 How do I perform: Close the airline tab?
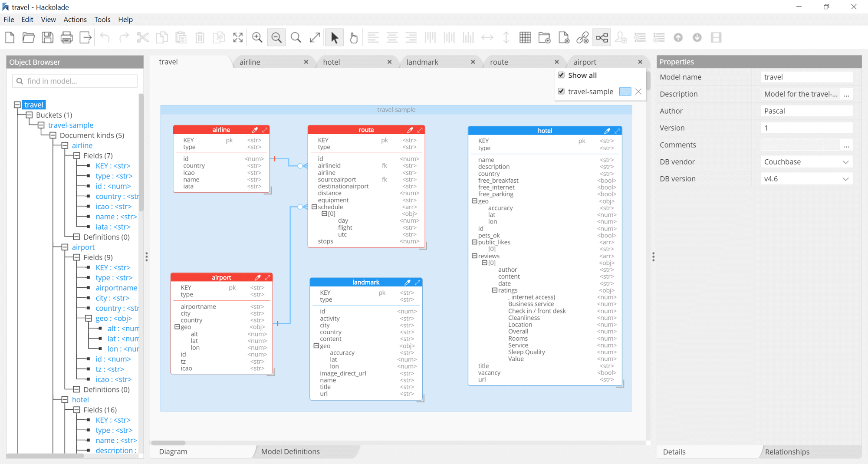click(306, 62)
